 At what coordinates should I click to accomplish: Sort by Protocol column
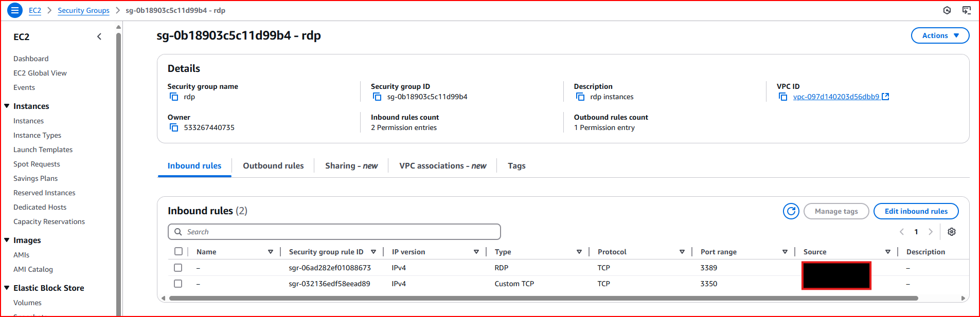(682, 252)
